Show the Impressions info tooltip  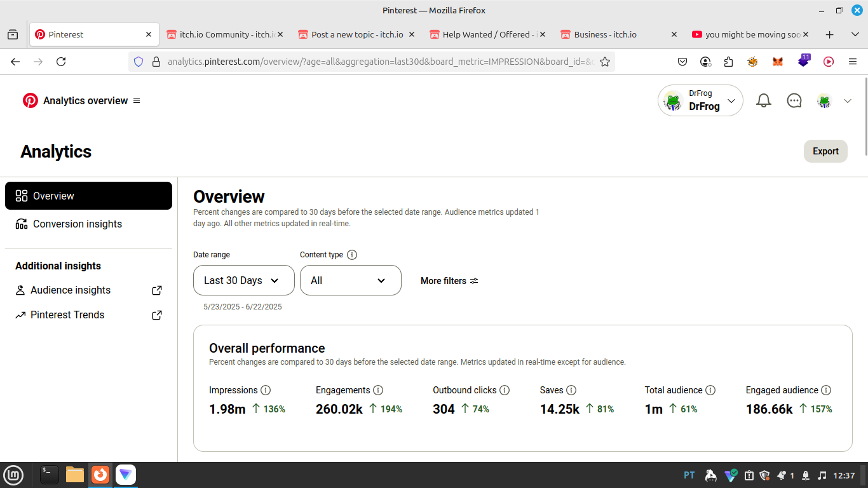[266, 390]
